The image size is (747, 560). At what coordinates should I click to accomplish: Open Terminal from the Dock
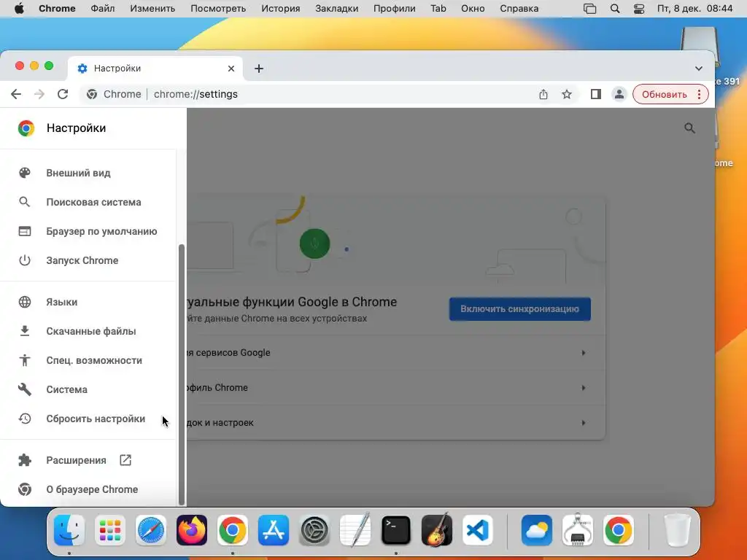(396, 530)
